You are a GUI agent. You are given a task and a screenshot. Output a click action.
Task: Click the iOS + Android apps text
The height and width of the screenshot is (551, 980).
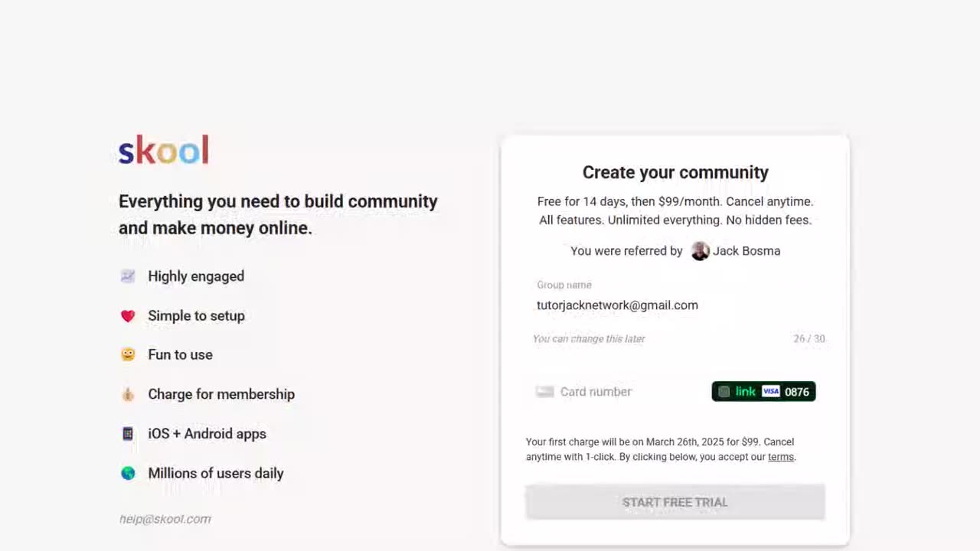click(207, 434)
